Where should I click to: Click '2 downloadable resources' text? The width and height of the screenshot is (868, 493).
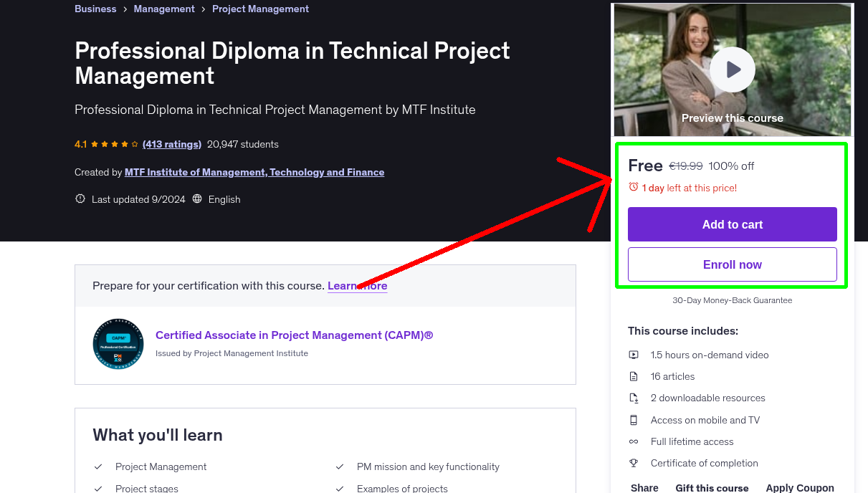(x=708, y=398)
